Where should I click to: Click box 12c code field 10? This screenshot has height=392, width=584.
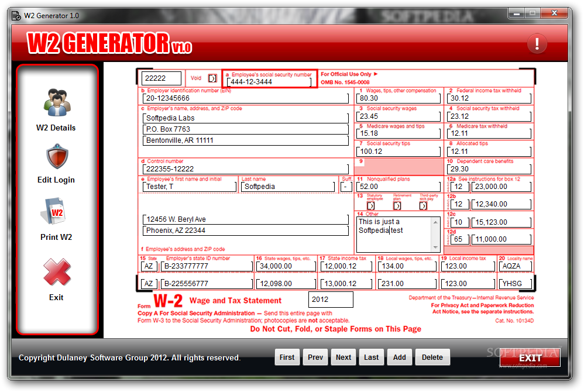(x=459, y=222)
